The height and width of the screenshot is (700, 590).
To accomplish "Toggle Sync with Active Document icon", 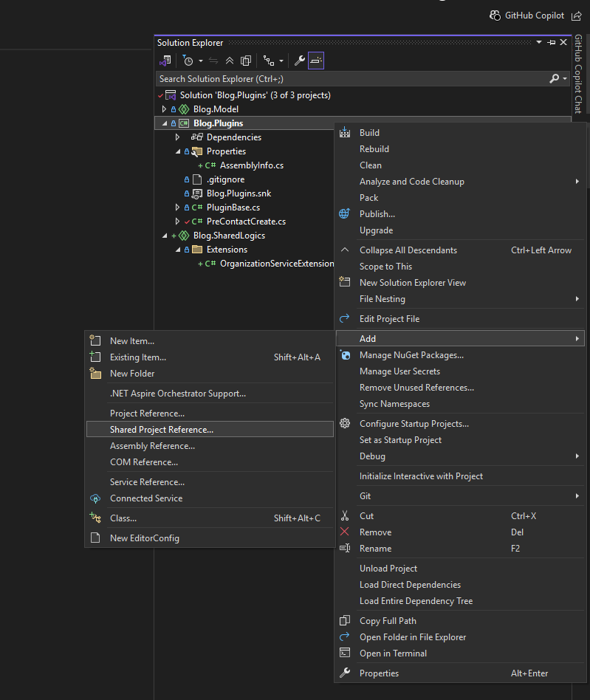I will (213, 61).
